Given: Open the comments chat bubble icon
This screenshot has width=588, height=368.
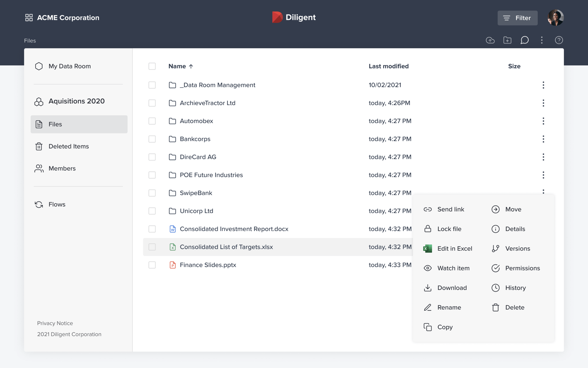Looking at the screenshot, I should tap(525, 40).
